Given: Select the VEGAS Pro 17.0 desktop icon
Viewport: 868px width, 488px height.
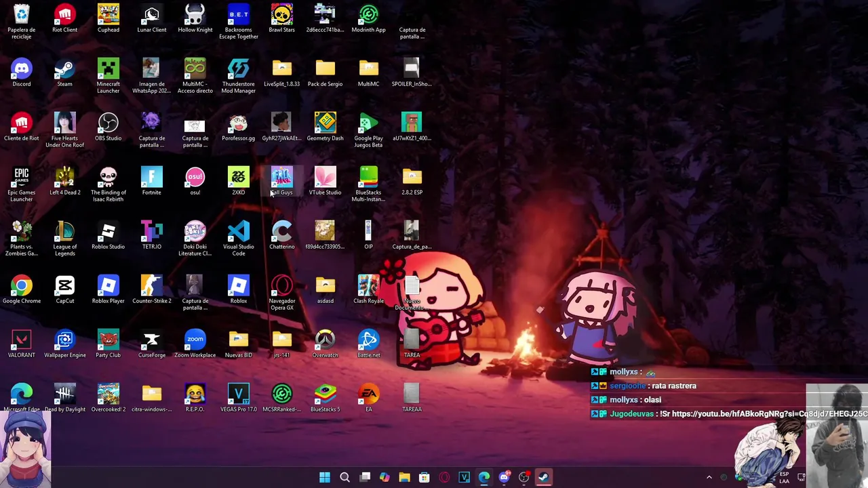Looking at the screenshot, I should pyautogui.click(x=239, y=398).
